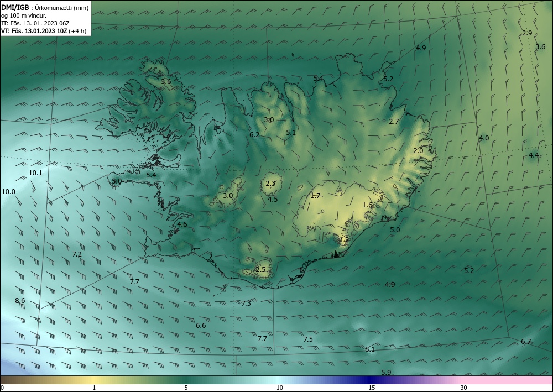This screenshot has height=392, width=553.
Task: Click the 1.7 value on Vatnajökull glacier
Action: pos(315,196)
